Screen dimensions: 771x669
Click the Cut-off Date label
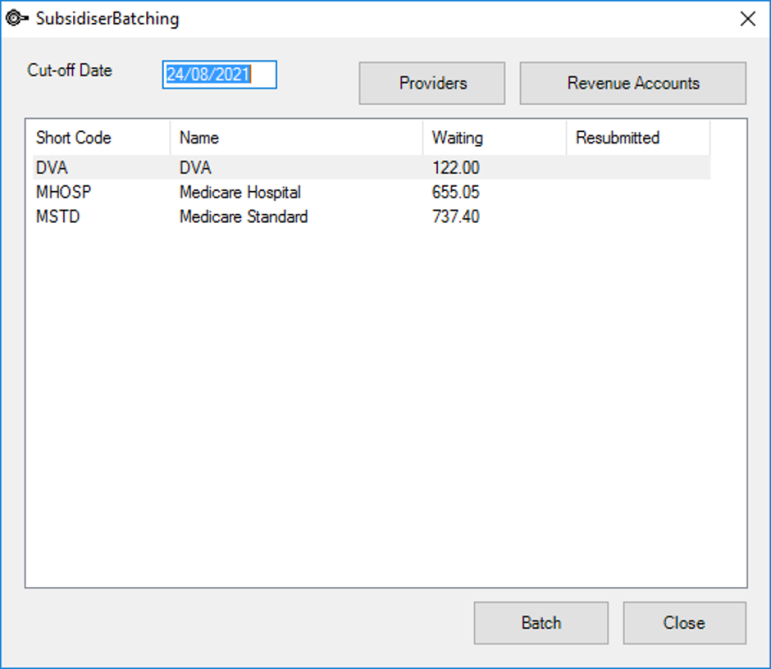(69, 70)
